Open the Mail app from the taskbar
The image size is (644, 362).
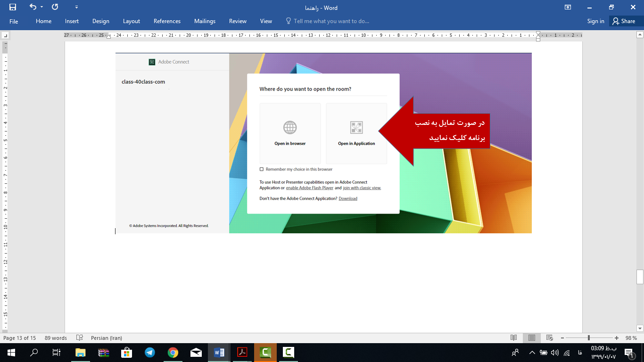coord(196,353)
